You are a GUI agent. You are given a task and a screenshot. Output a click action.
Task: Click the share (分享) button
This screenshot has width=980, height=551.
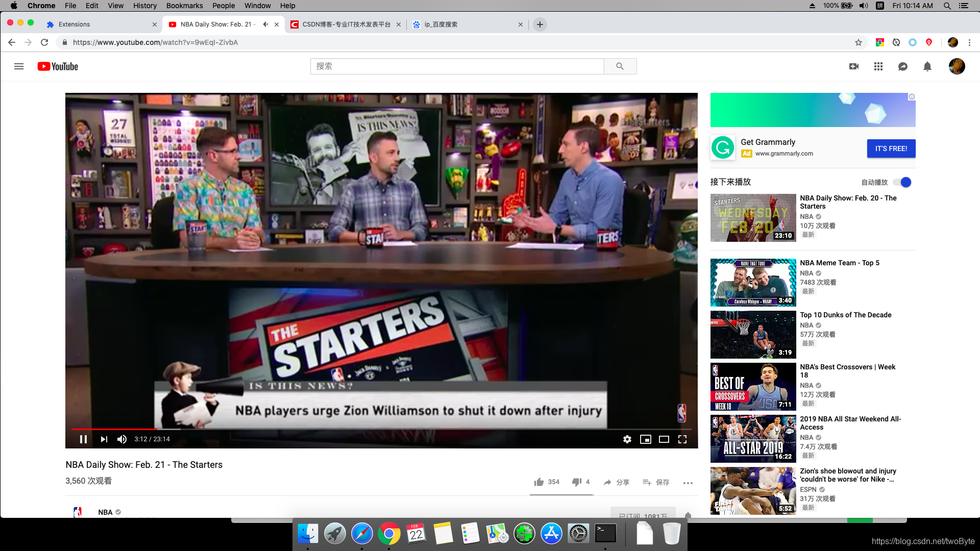tap(616, 482)
